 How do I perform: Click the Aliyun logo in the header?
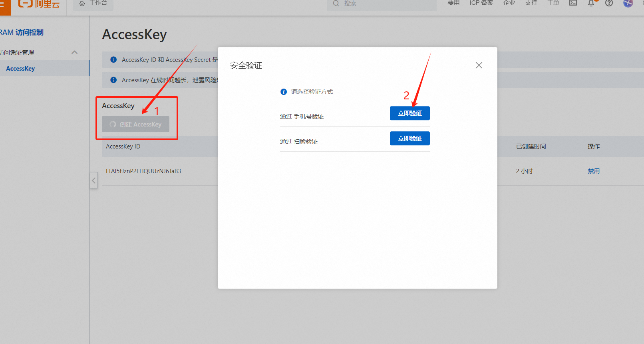[39, 4]
